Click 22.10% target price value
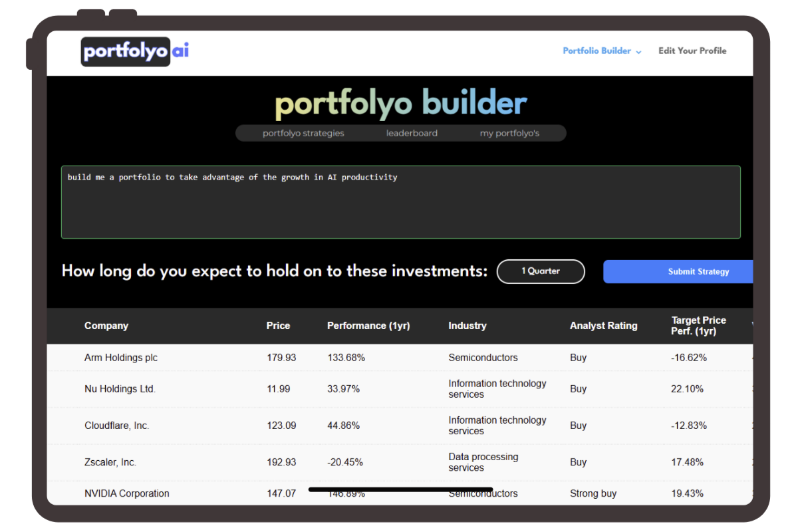 click(x=687, y=389)
